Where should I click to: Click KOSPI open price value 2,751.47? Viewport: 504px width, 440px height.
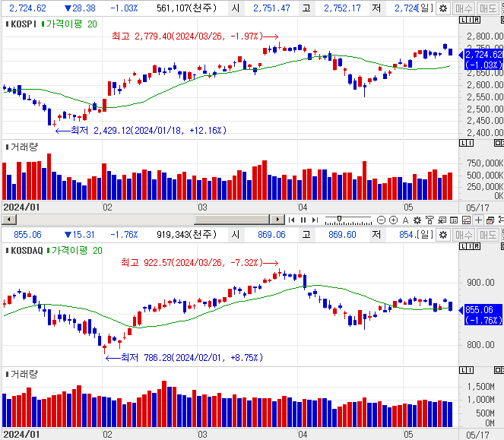tap(271, 8)
